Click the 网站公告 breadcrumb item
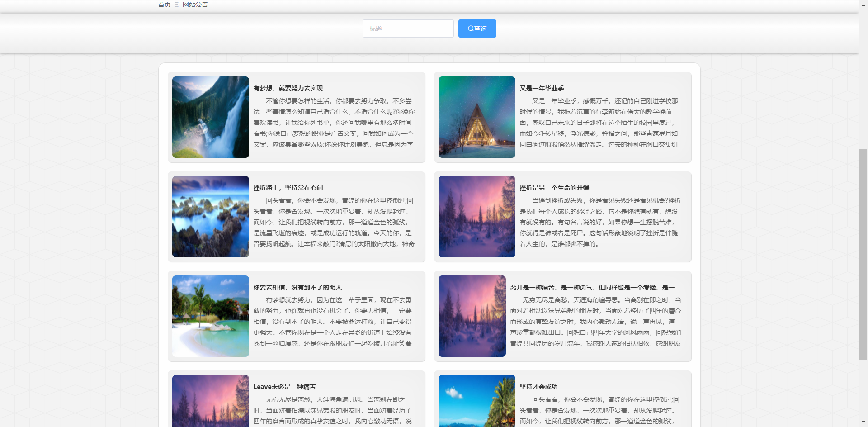The height and width of the screenshot is (427, 868). tap(195, 5)
